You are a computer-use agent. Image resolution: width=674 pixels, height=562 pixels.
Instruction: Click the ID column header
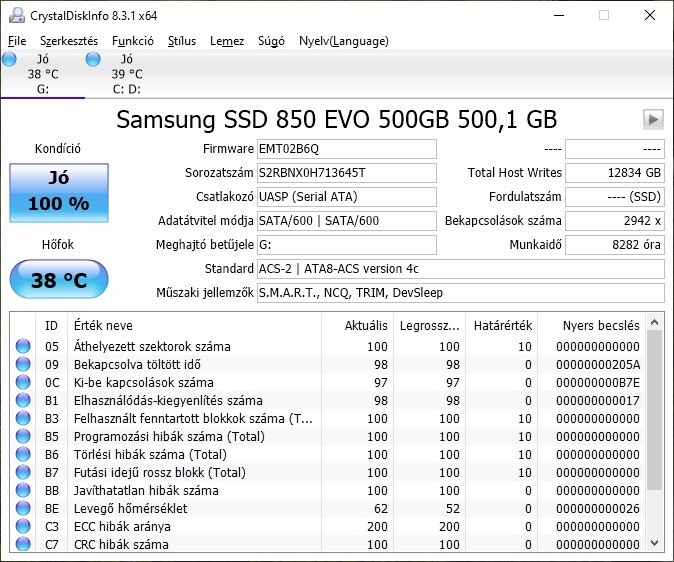51,326
